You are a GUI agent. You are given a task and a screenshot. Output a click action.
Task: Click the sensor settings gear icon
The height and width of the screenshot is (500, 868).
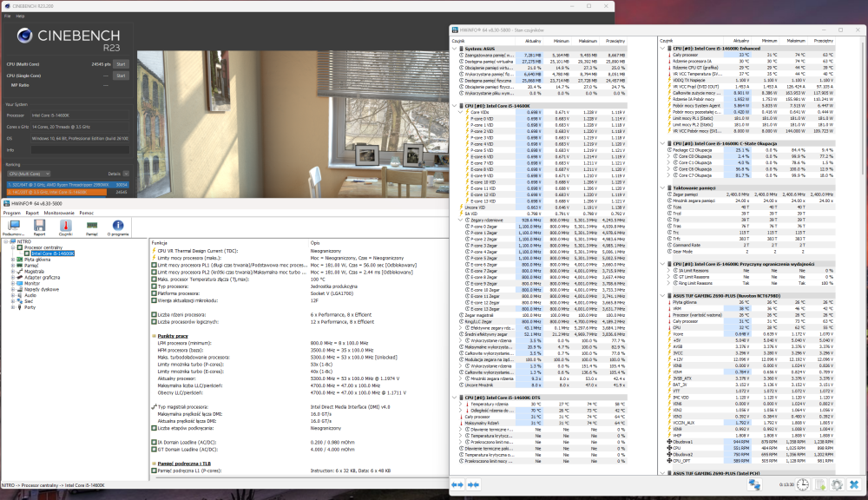pyautogui.click(x=836, y=484)
